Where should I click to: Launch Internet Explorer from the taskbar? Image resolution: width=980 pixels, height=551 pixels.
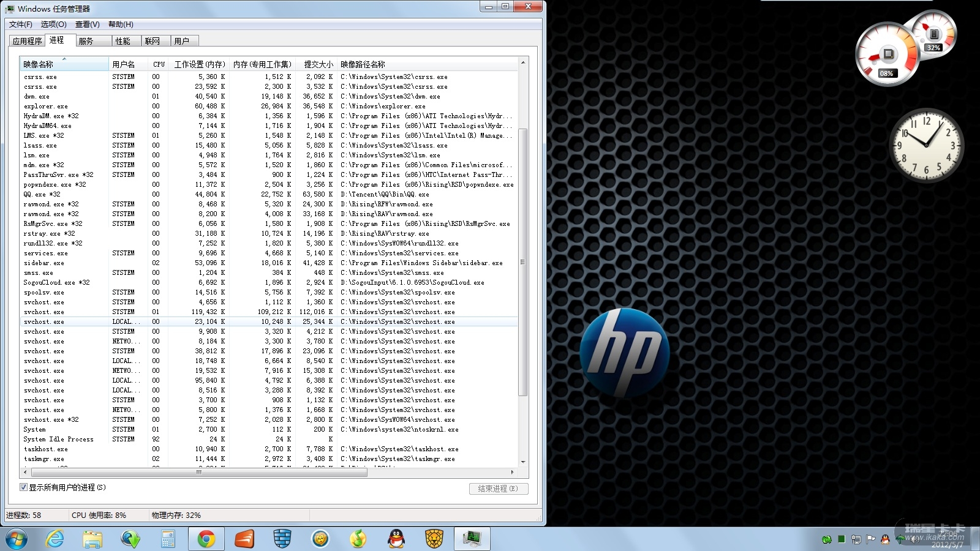click(x=55, y=539)
